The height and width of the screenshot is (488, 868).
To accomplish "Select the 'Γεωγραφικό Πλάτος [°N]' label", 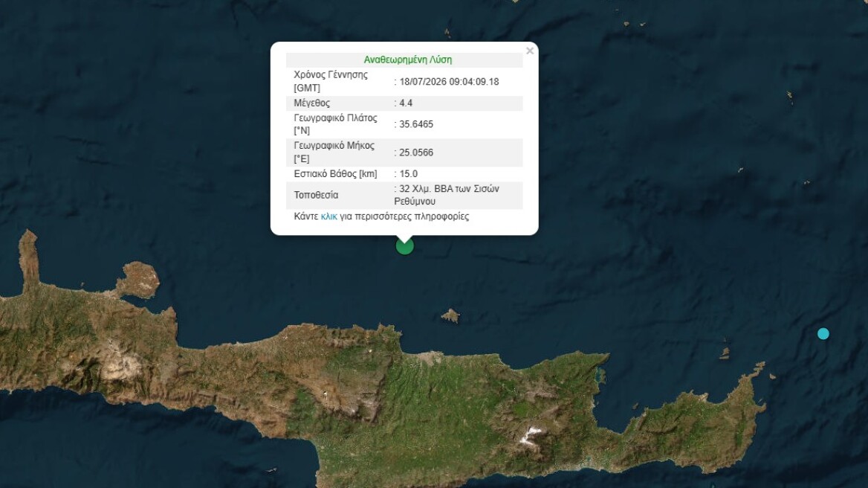I will click(335, 124).
